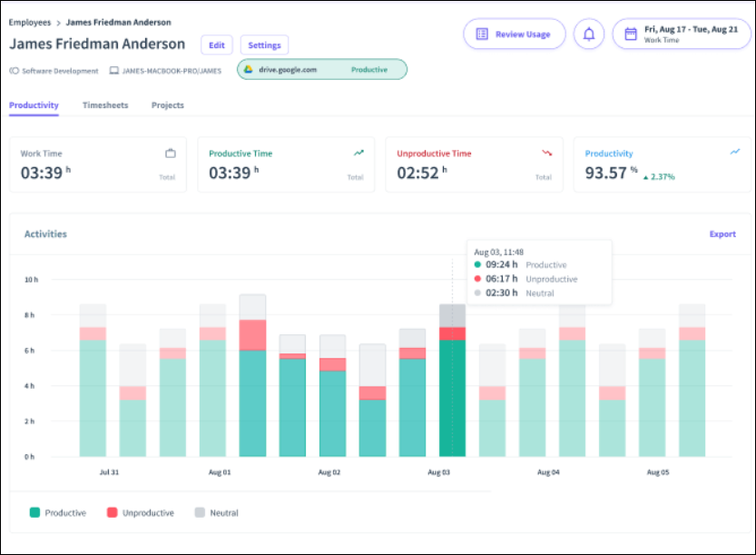Click the laptop icon beside JAMES-MACBOOK-PRO

(x=114, y=71)
